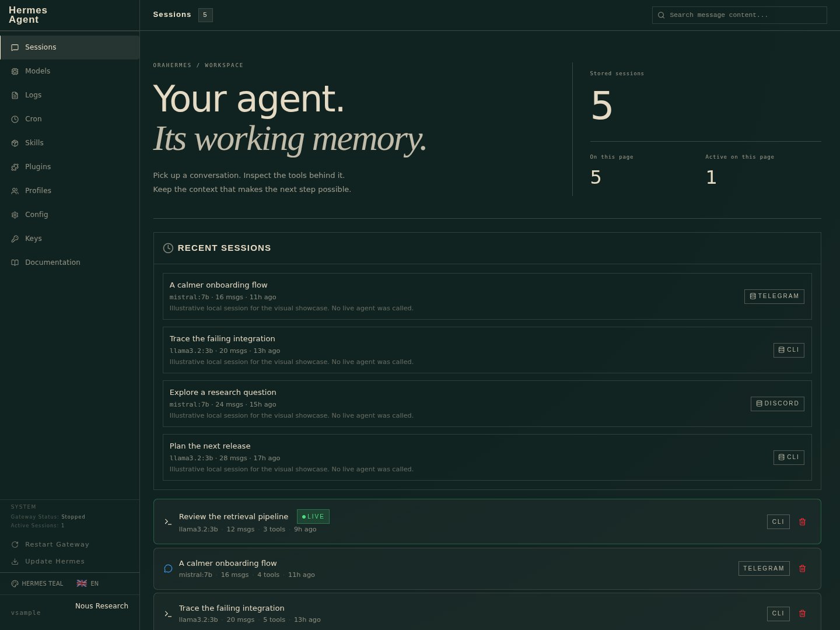Viewport: 840px width, 630px height.
Task: Click the Hermes Teal palette icon
Action: (15, 583)
